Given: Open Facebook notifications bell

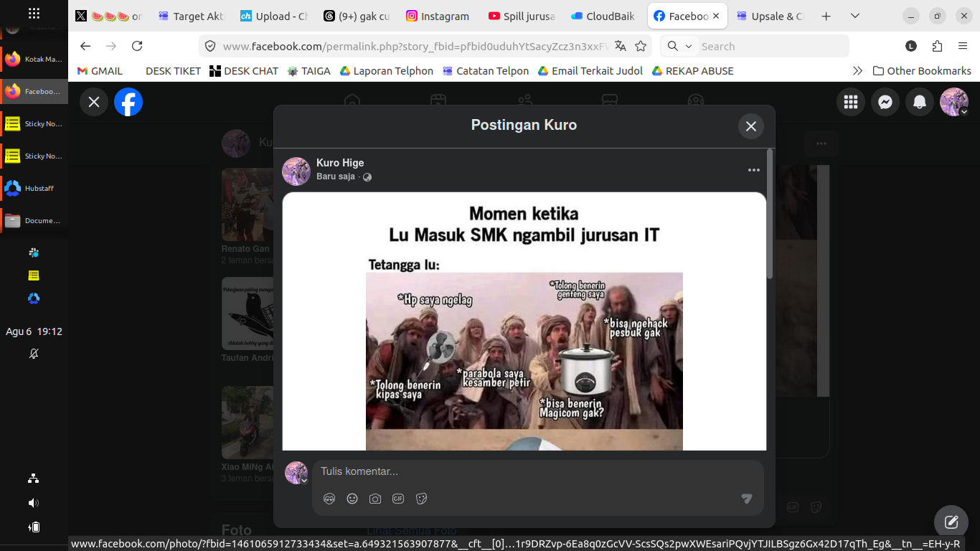Looking at the screenshot, I should click(920, 102).
